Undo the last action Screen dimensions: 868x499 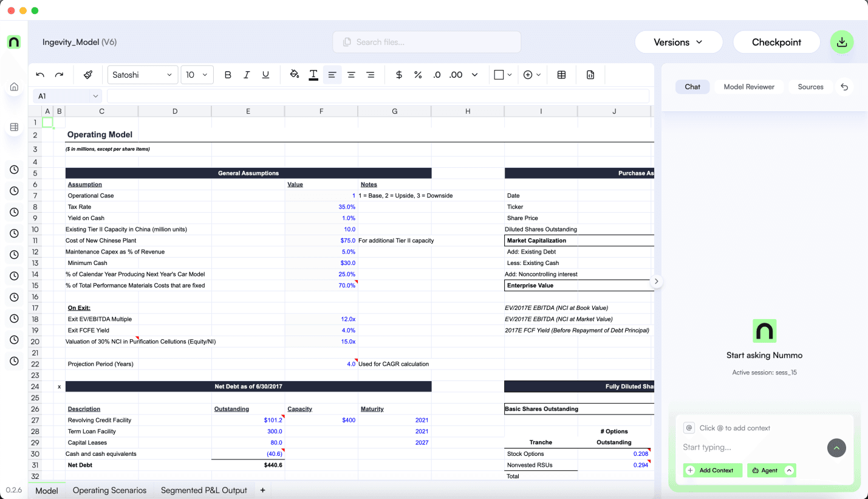(39, 74)
